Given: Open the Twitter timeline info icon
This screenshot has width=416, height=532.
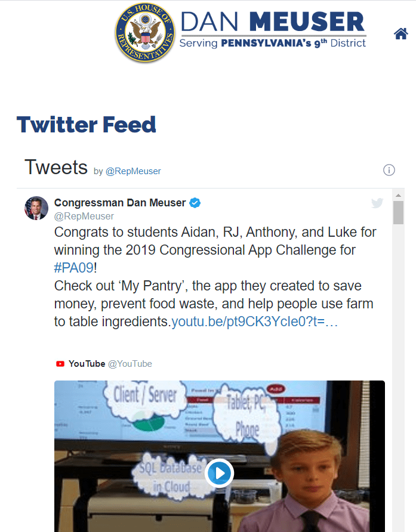Looking at the screenshot, I should pos(389,171).
